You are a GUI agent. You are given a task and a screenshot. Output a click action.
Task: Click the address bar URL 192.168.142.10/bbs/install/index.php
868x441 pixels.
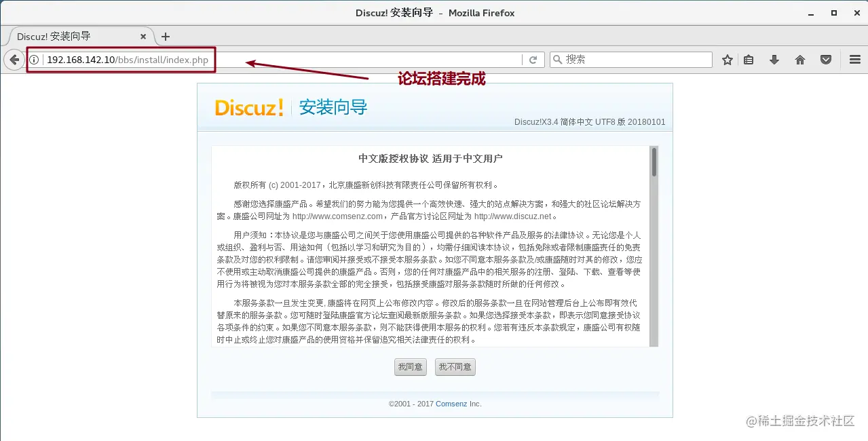pyautogui.click(x=128, y=60)
